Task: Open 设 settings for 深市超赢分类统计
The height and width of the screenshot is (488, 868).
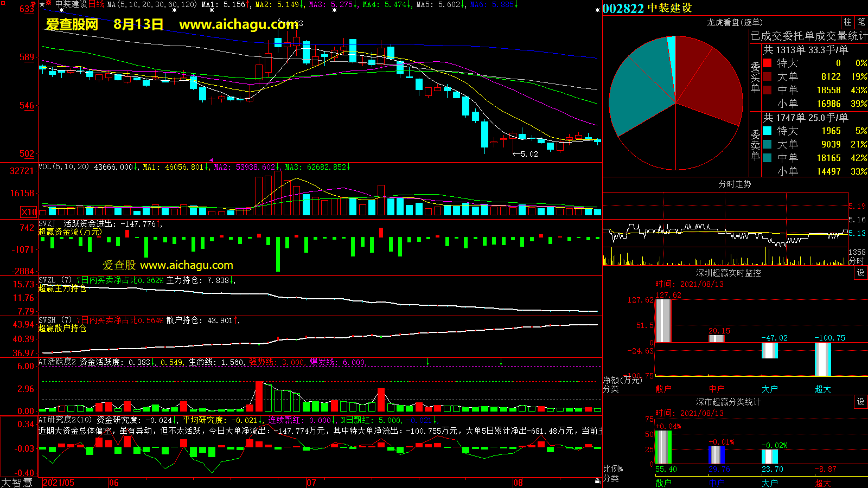Action: (x=861, y=402)
